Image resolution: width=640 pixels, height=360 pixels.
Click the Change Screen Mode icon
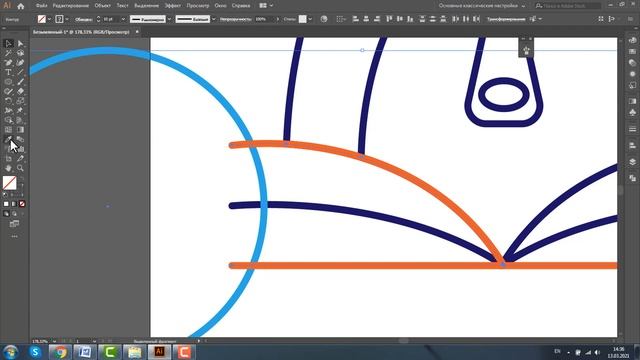tap(14, 224)
